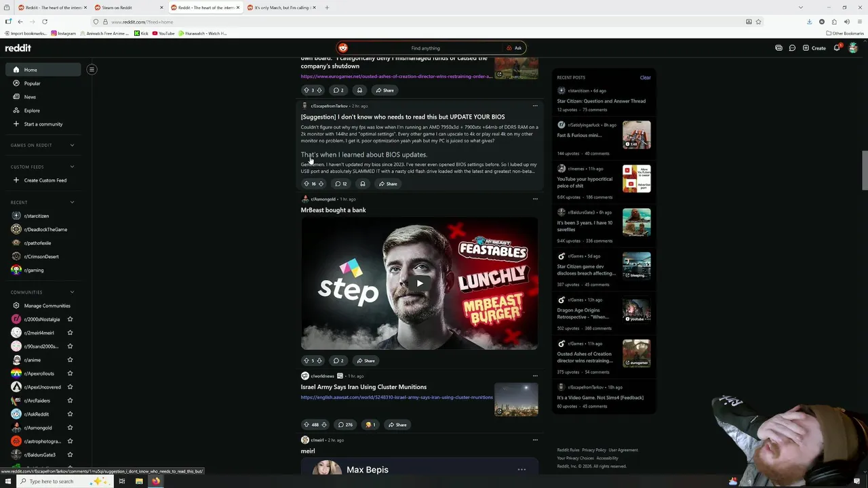The width and height of the screenshot is (868, 488).
Task: Collapse the Games on Reddit section
Action: (x=72, y=145)
